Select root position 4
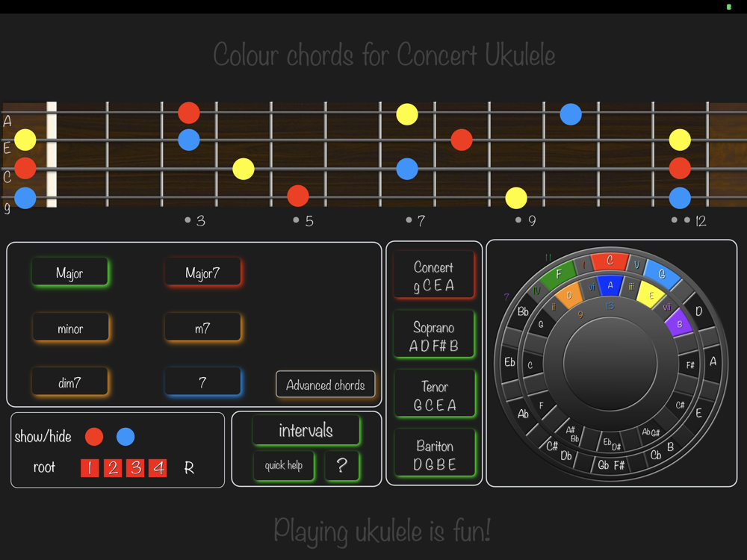The width and height of the screenshot is (747, 560). point(158,468)
